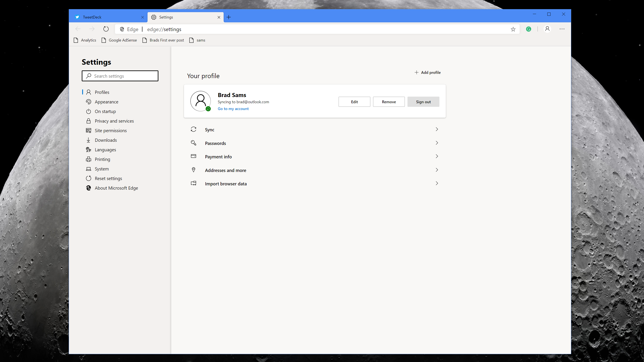Open the Grammarly extension icon
The width and height of the screenshot is (644, 362).
(x=528, y=29)
